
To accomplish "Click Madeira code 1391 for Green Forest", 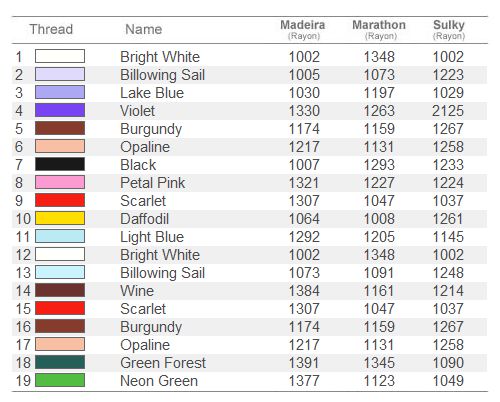I will click(304, 363).
